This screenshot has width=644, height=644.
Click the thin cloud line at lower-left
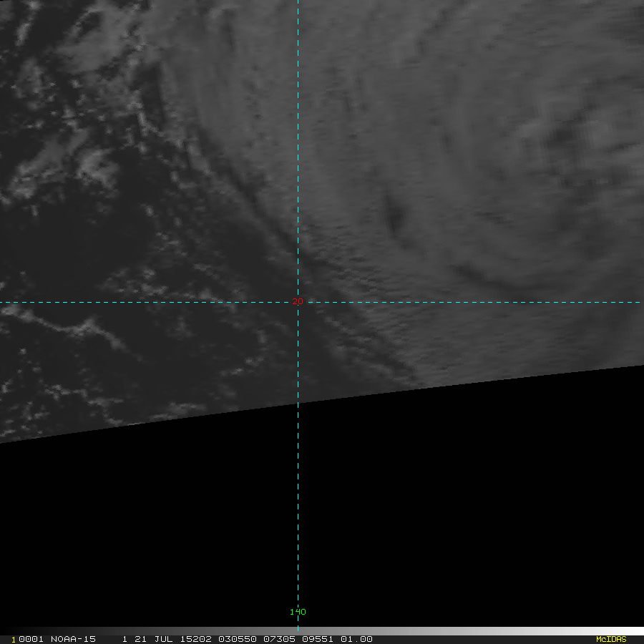pyautogui.click(x=57, y=331)
